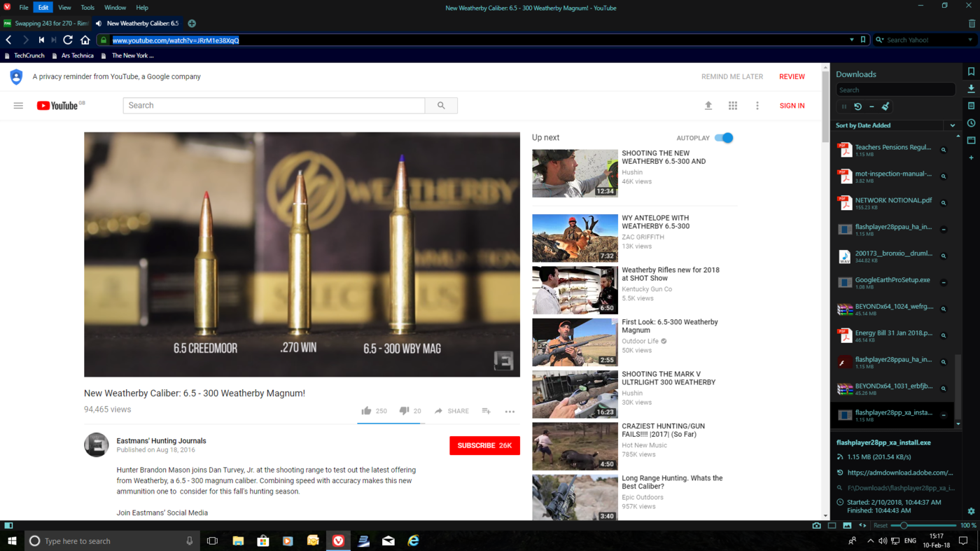Click the Remind Me Later link
980x551 pixels.
[731, 77]
